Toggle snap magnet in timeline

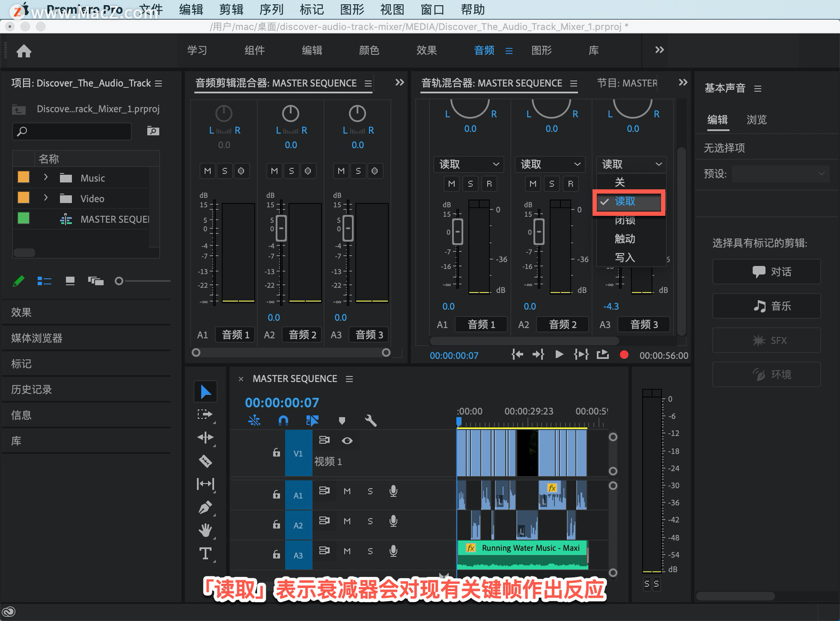click(x=283, y=421)
